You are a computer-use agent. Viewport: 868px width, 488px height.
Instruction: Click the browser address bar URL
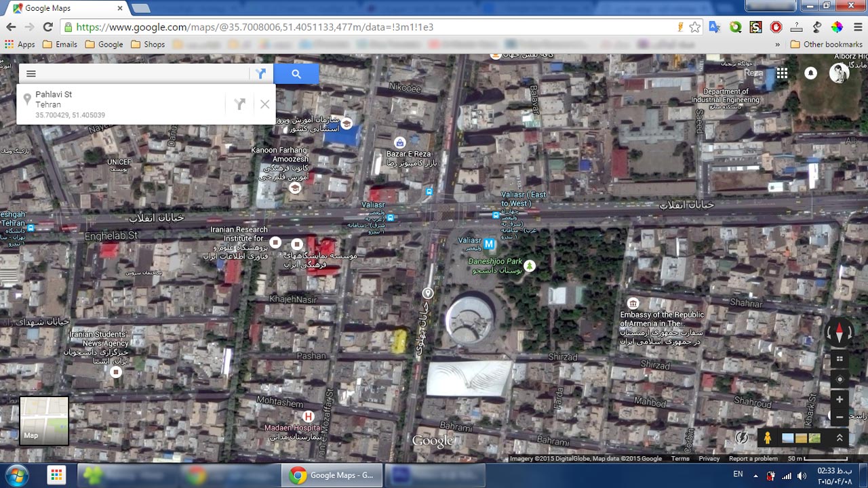(x=254, y=27)
